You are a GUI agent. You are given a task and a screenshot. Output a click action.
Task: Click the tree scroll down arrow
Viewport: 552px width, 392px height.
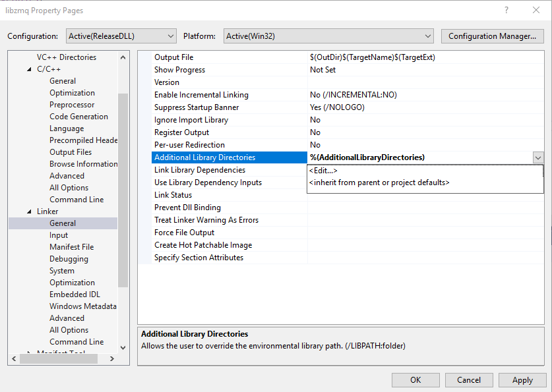pyautogui.click(x=123, y=348)
